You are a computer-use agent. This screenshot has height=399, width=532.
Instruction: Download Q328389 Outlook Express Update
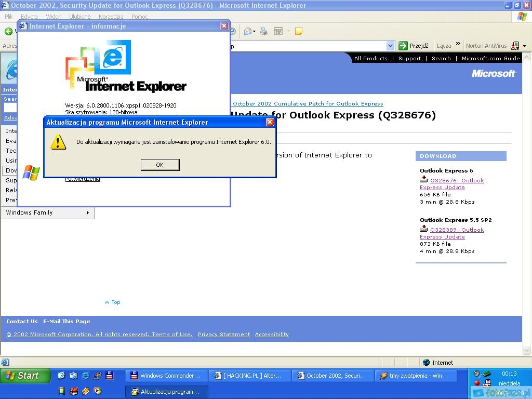[x=452, y=233]
